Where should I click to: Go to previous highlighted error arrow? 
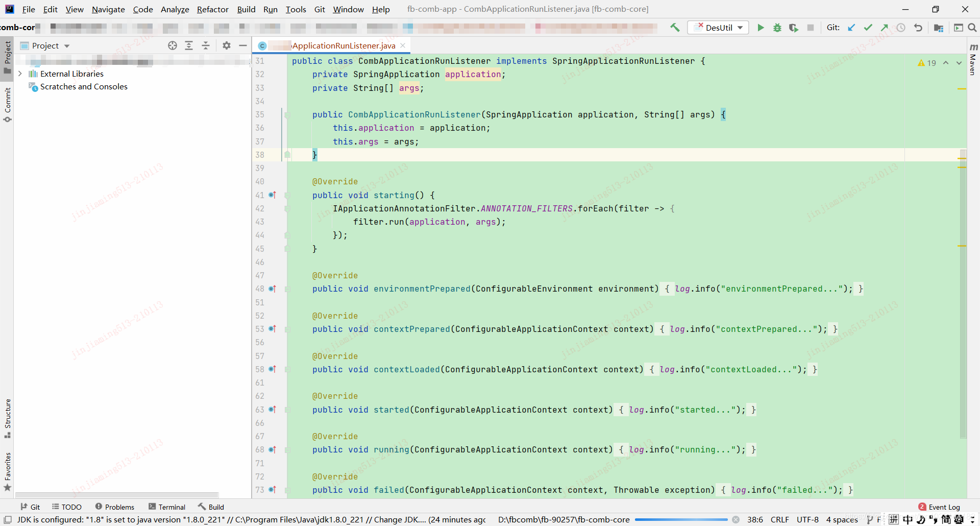(x=946, y=63)
